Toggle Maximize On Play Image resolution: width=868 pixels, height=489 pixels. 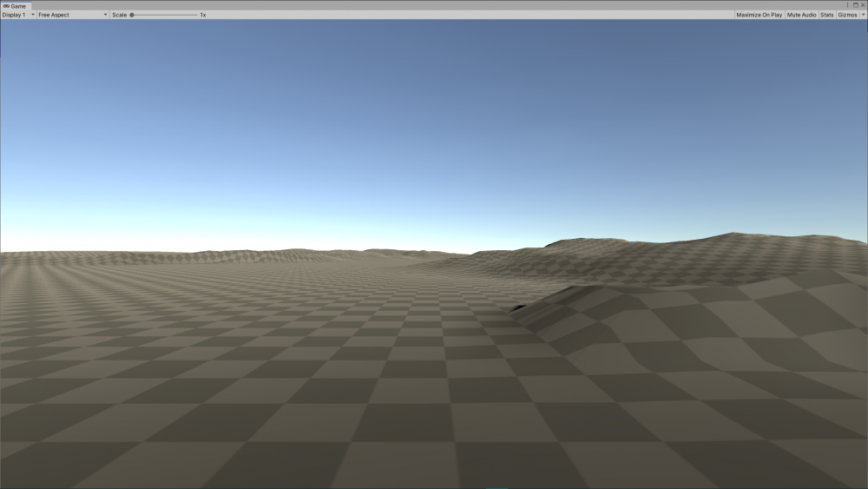[x=759, y=15]
